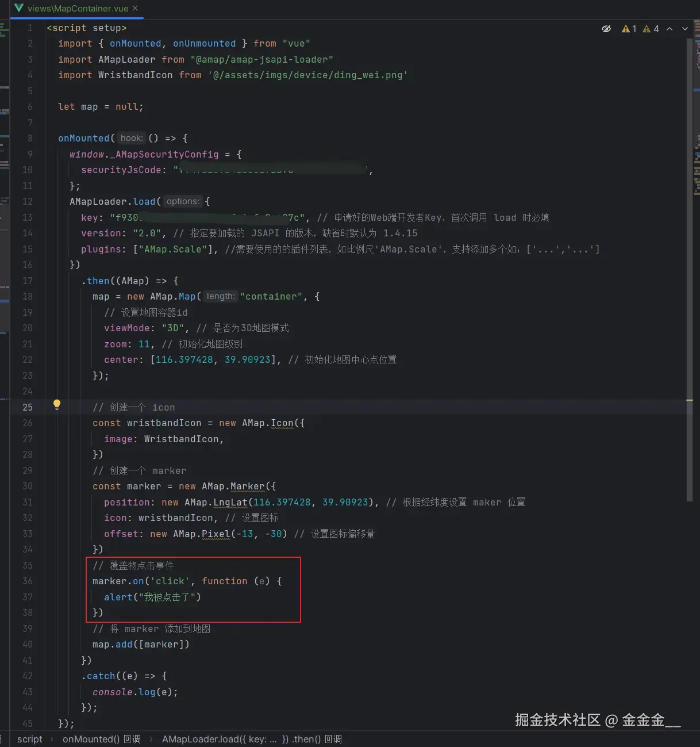Click the ding_wei.png import path string
Screen dimensions: 700x747
pyautogui.click(x=308, y=75)
